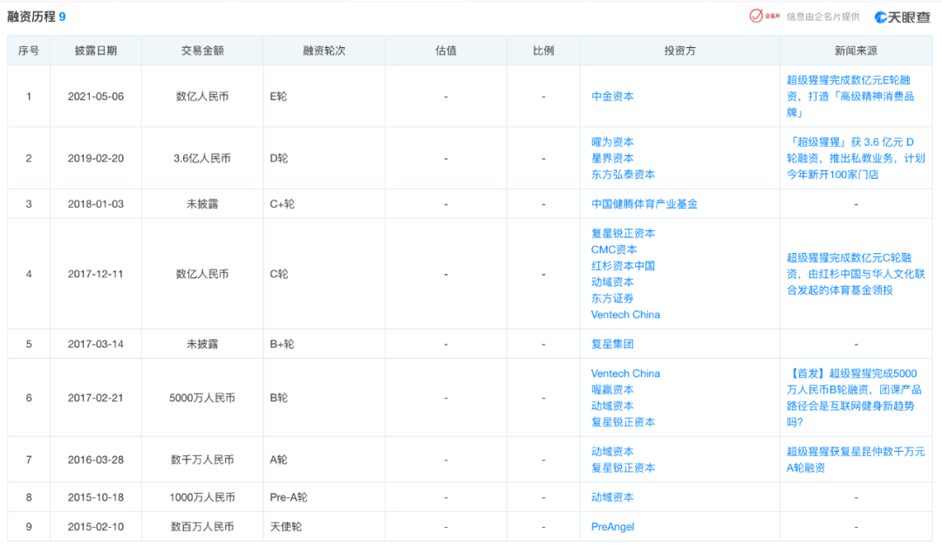Click the 投资方 column header
Image resolution: width=942 pixels, height=560 pixels.
pos(679,51)
